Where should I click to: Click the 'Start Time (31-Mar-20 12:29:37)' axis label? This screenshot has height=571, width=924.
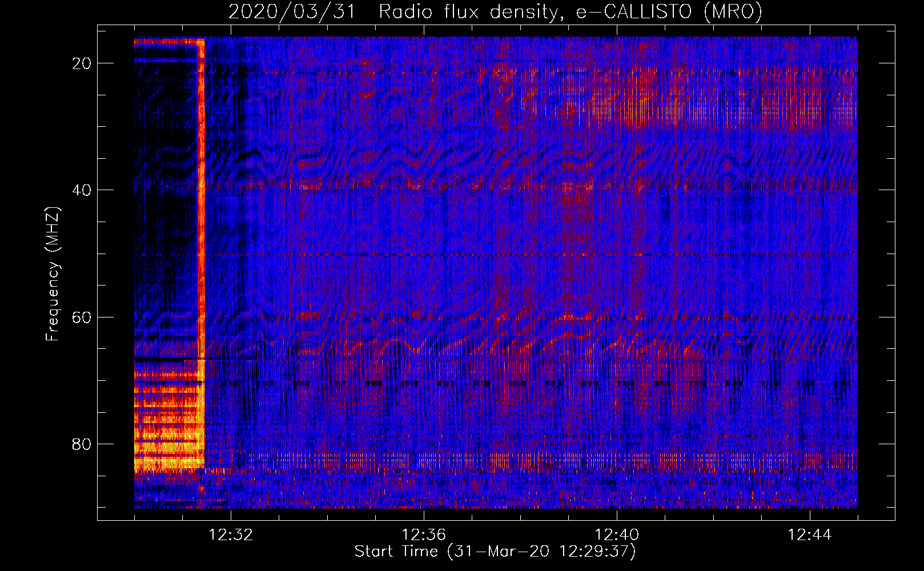pos(495,552)
